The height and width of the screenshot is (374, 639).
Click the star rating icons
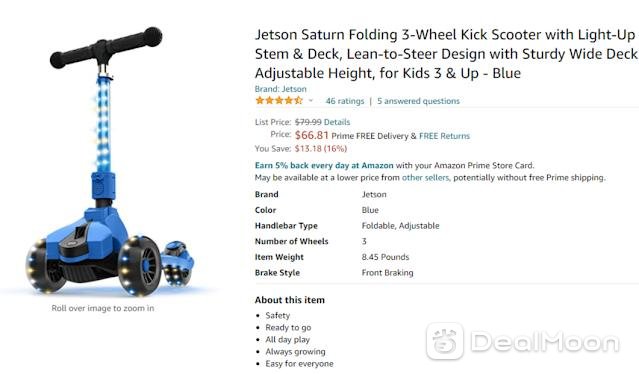pyautogui.click(x=279, y=101)
